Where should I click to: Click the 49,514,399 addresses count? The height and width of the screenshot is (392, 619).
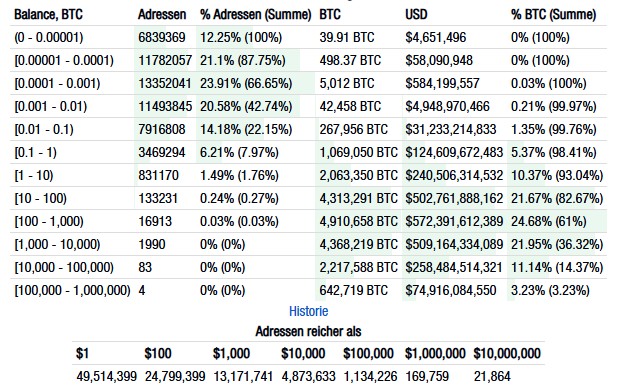[x=107, y=376]
